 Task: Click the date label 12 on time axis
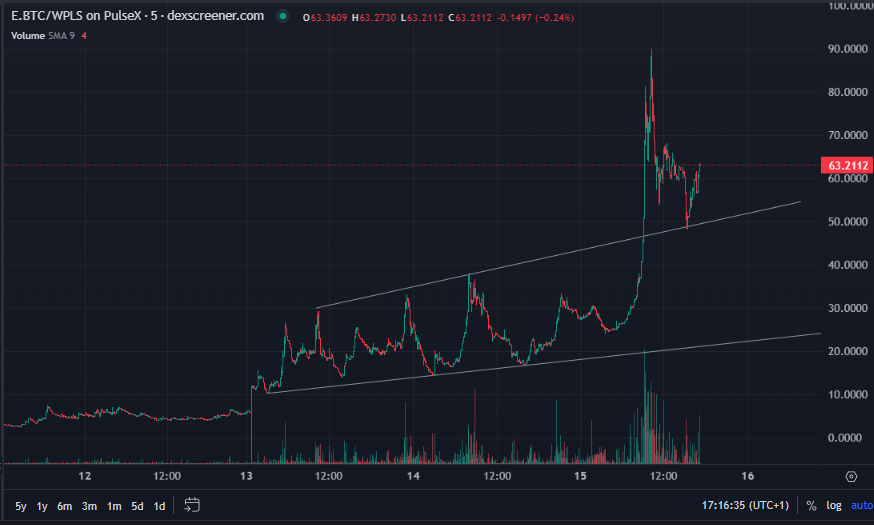tap(85, 476)
